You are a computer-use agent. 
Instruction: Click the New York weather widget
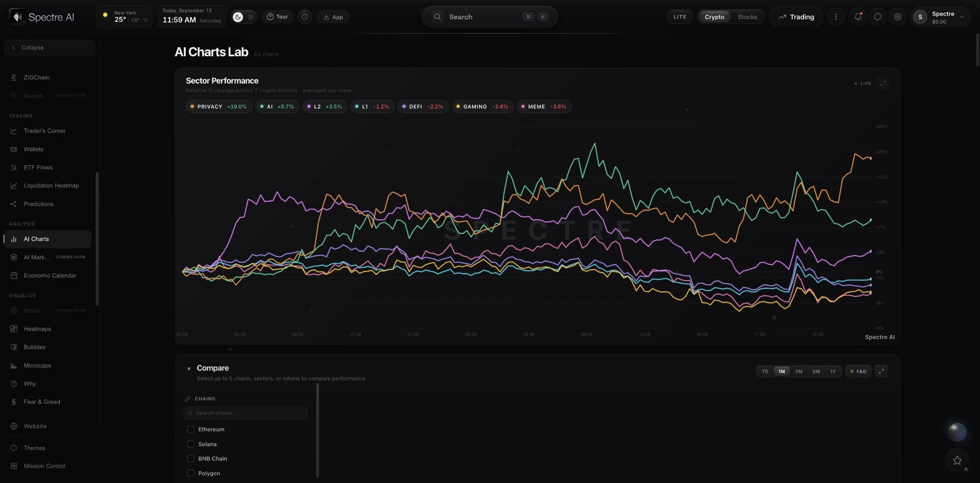(x=124, y=17)
